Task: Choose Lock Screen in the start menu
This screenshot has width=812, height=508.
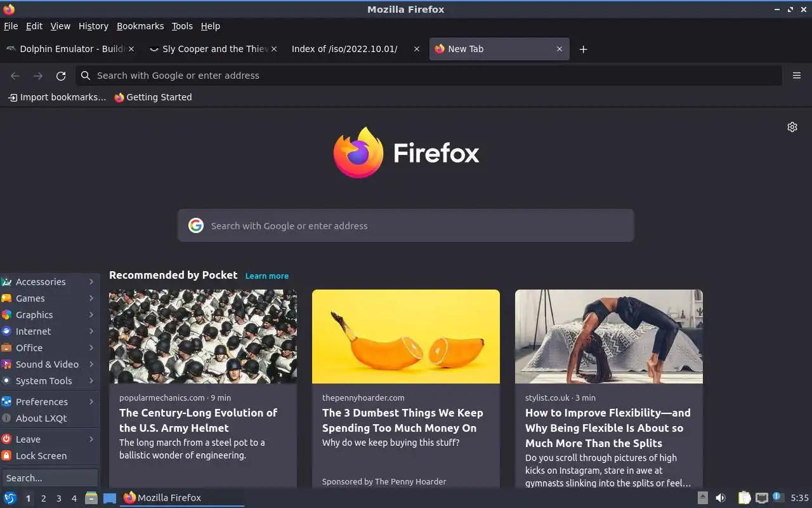Action: pos(49,456)
